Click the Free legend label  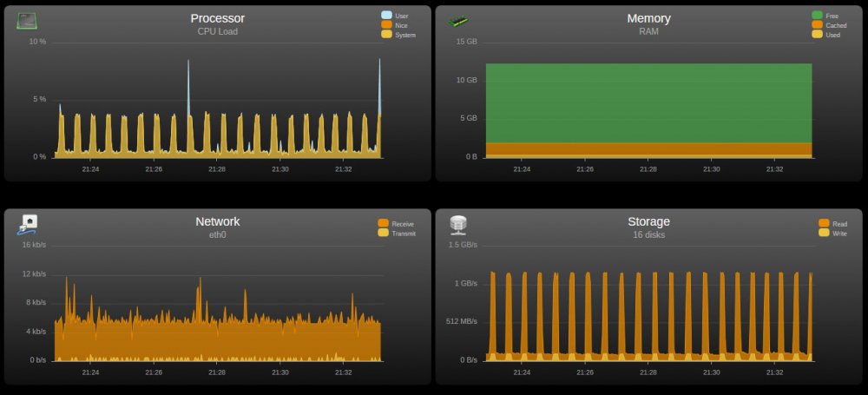click(832, 16)
